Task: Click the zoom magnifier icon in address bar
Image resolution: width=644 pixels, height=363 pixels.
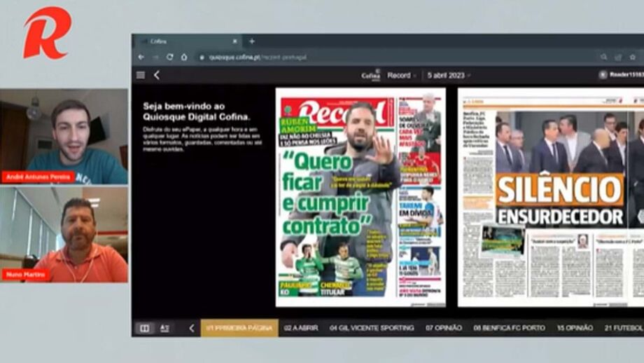Action: 603,57
